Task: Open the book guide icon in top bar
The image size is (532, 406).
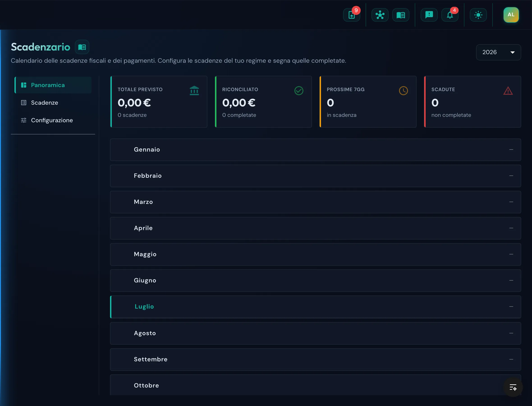Action: (401, 15)
